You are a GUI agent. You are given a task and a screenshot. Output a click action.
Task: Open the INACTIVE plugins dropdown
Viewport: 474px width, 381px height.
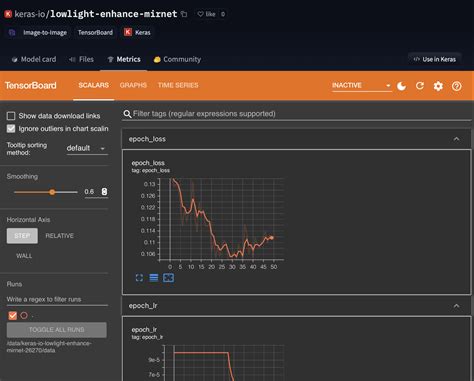pos(361,85)
